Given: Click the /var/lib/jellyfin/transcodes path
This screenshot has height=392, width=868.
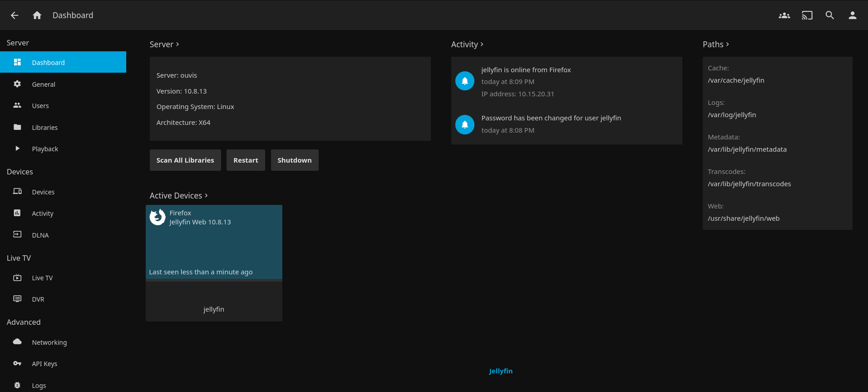Looking at the screenshot, I should tap(749, 184).
